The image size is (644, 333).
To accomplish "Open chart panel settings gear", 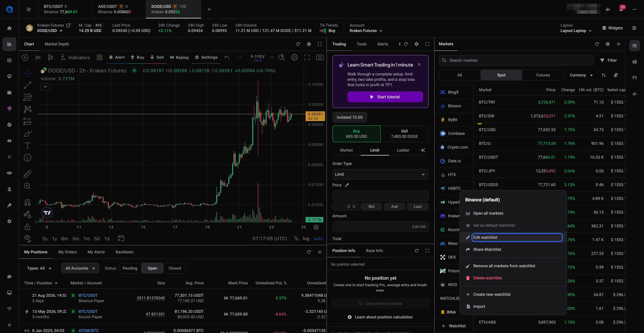I will [309, 44].
